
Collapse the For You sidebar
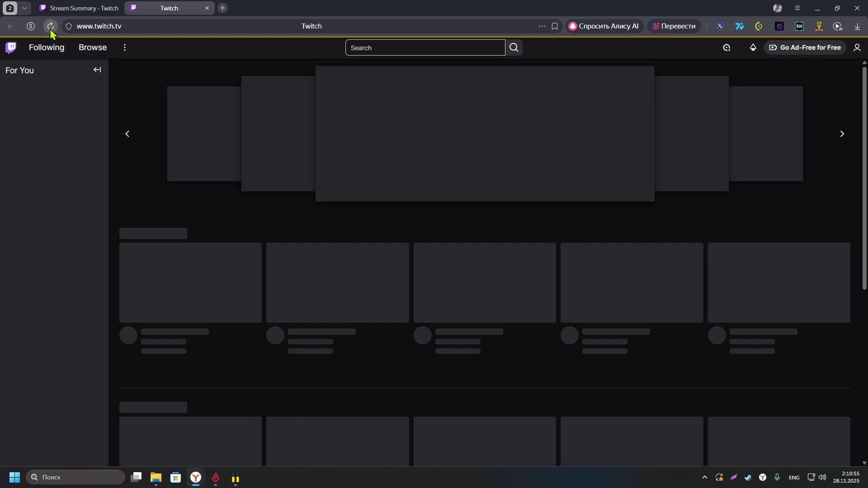(97, 70)
